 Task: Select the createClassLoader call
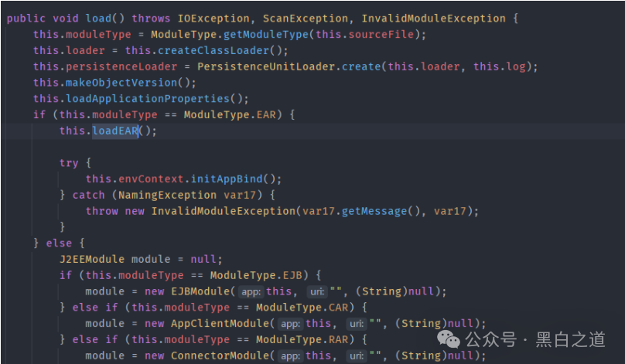[213, 50]
